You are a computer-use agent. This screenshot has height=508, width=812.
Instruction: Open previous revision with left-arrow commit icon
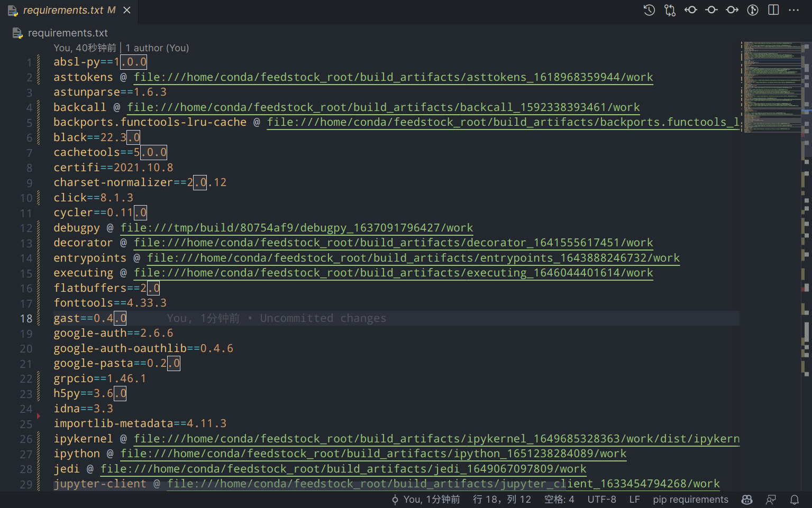tap(690, 10)
